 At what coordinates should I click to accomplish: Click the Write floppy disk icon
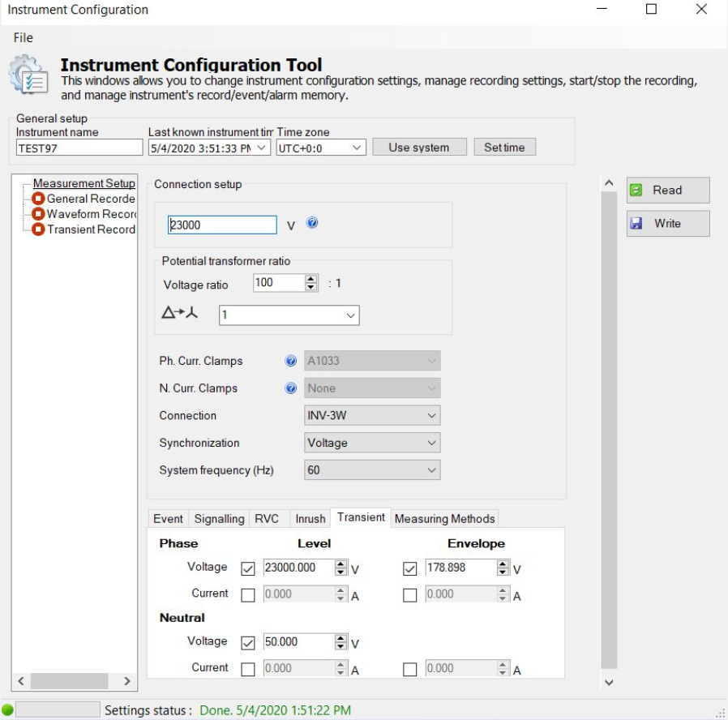click(637, 223)
